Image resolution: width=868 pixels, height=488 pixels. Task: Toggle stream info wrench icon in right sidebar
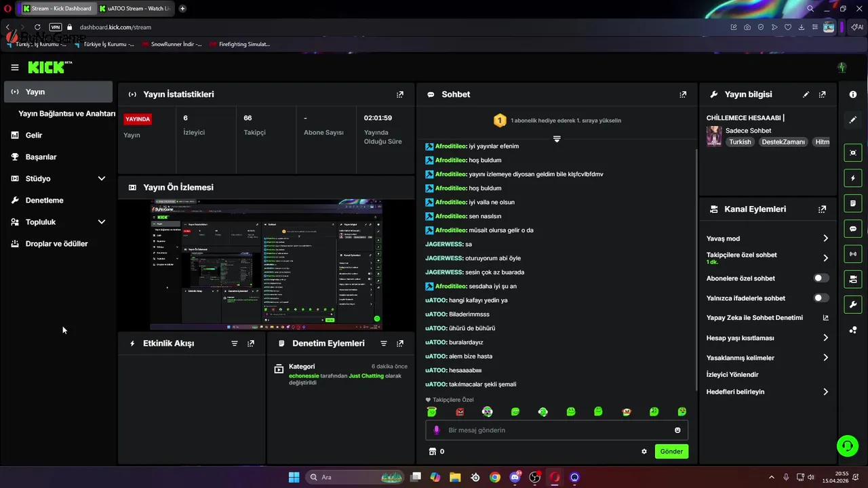[x=853, y=304]
